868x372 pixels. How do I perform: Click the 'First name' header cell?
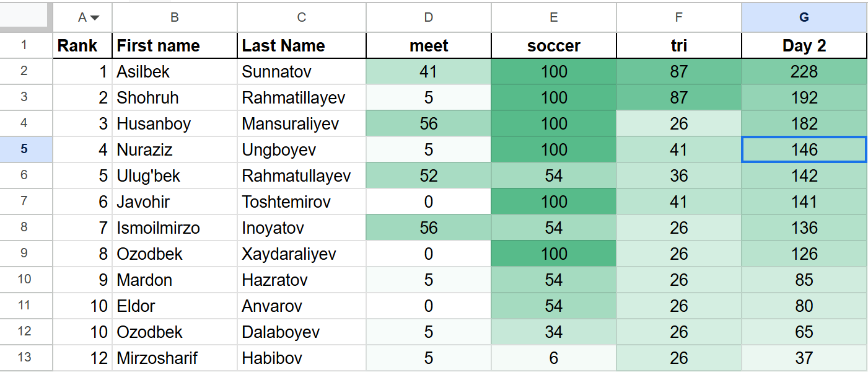click(175, 45)
